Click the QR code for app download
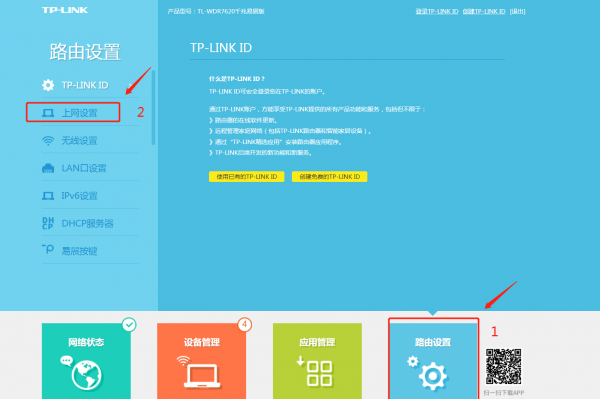Image resolution: width=600 pixels, height=399 pixels. tap(503, 366)
